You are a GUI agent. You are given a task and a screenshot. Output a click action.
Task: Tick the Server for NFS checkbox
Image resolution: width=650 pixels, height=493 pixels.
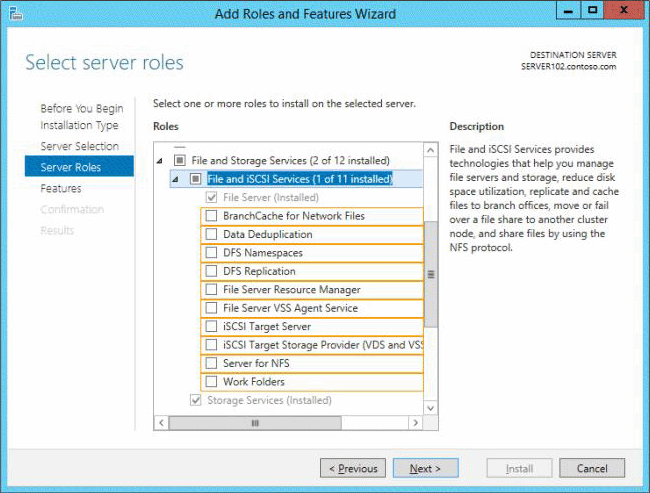click(x=211, y=363)
